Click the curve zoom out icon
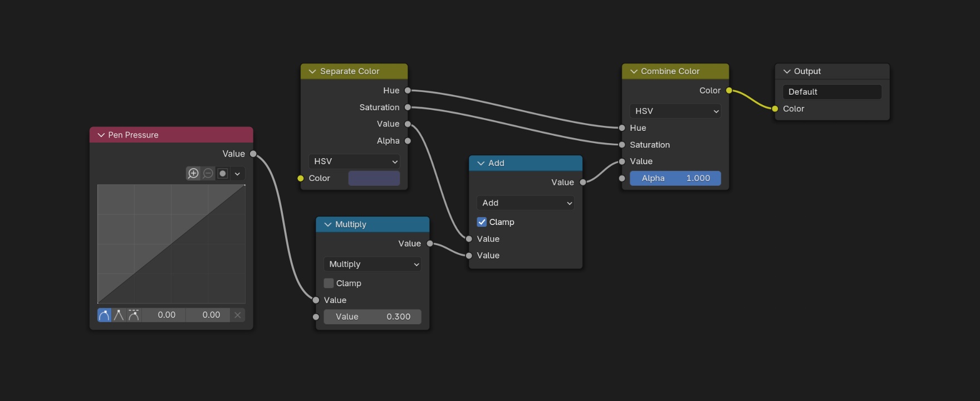 pos(208,173)
